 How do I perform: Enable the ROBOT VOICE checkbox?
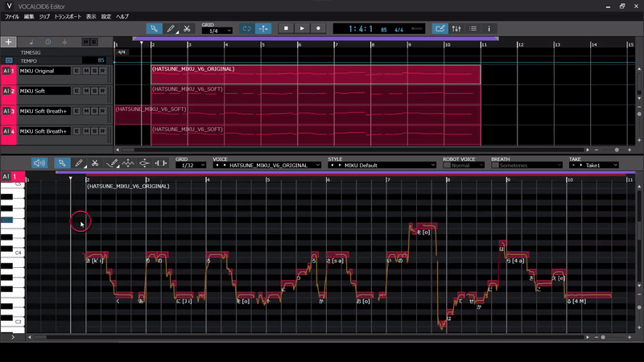447,165
